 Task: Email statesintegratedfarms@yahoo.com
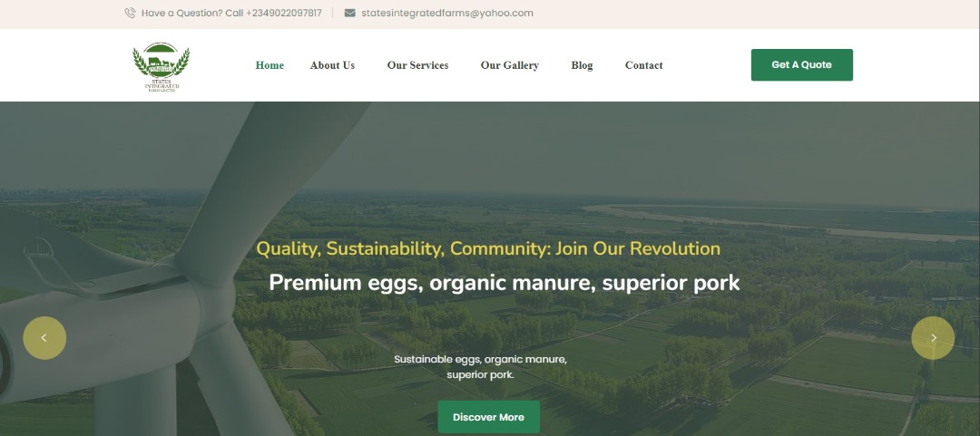pos(447,13)
